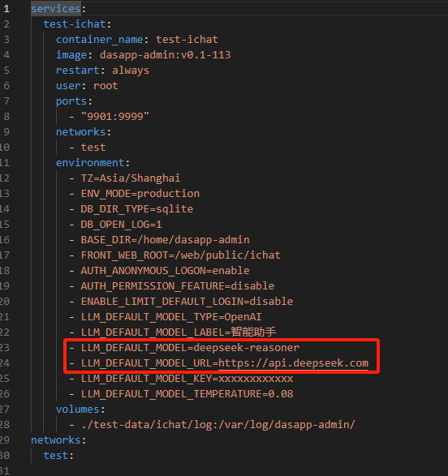
Task: Click line number 31 in gutter
Action: click(5, 471)
